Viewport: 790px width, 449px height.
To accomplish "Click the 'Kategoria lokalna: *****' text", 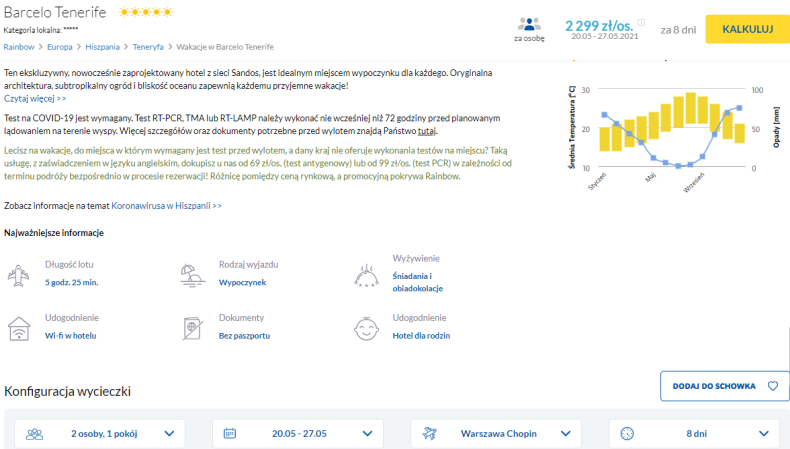I will pyautogui.click(x=41, y=30).
